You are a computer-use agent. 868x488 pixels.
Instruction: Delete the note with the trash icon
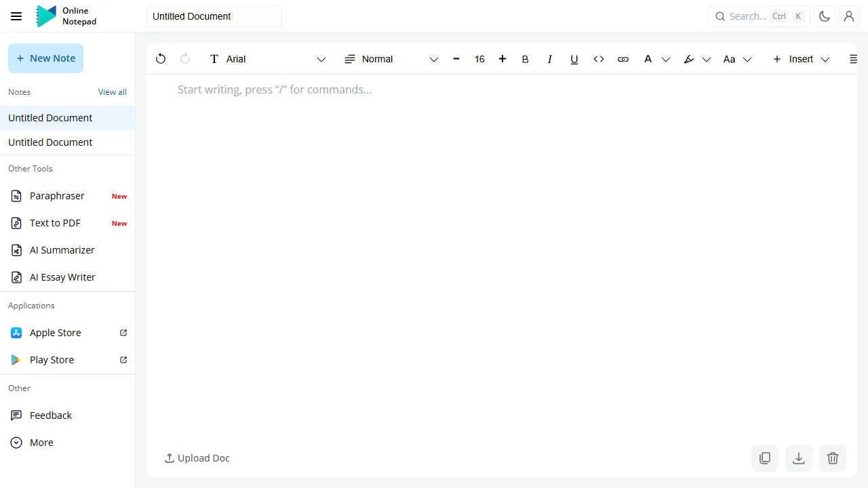coord(833,458)
